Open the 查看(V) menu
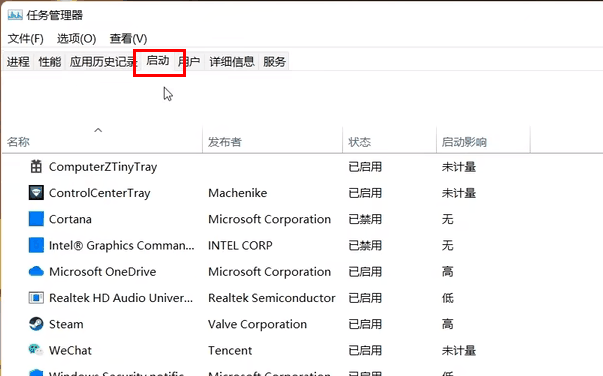The width and height of the screenshot is (603, 376). tap(128, 38)
